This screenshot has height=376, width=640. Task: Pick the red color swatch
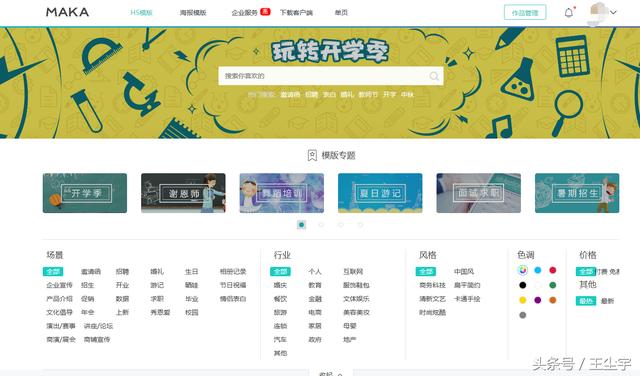click(553, 270)
